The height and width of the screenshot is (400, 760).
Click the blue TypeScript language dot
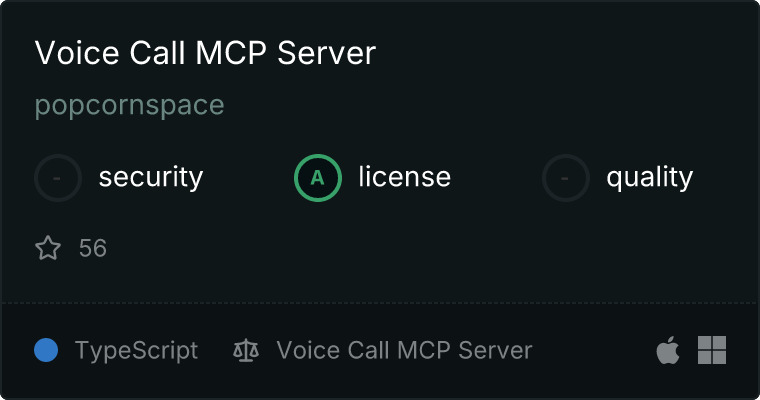pyautogui.click(x=46, y=350)
